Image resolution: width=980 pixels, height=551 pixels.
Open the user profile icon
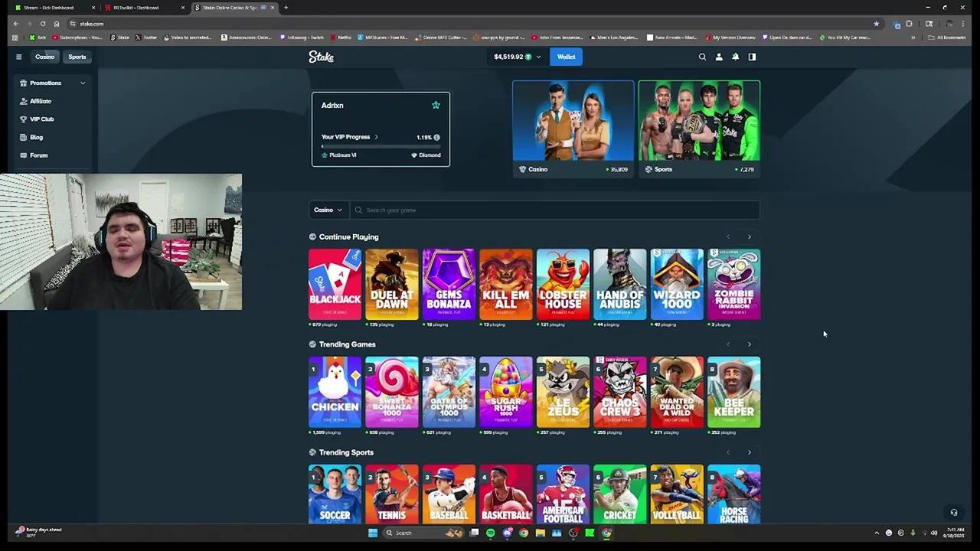(x=719, y=57)
